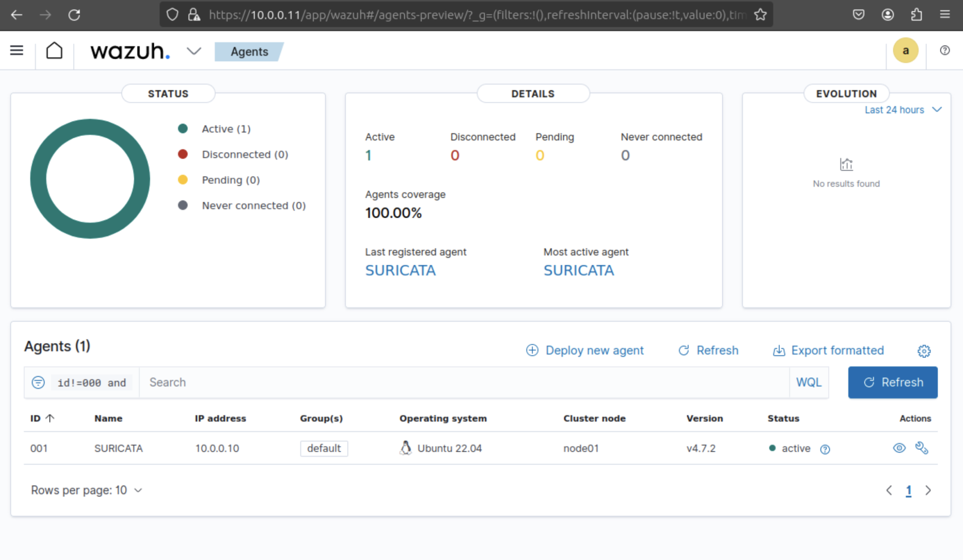Open the help question mark icon
This screenshot has height=560, width=963.
coord(945,50)
